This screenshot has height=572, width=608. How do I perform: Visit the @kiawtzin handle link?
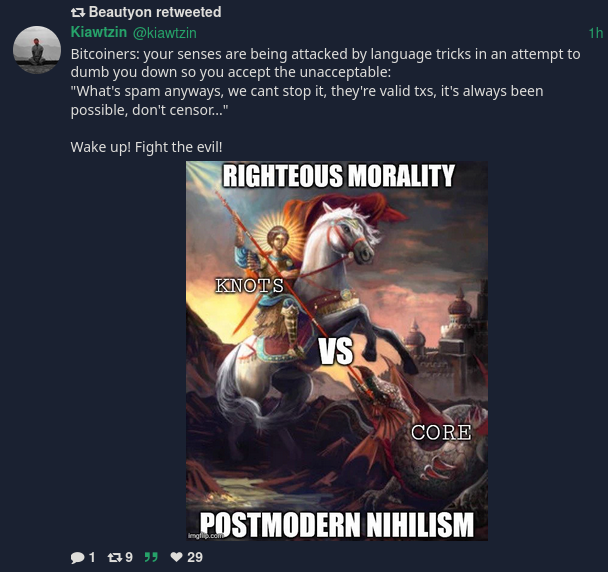click(165, 33)
